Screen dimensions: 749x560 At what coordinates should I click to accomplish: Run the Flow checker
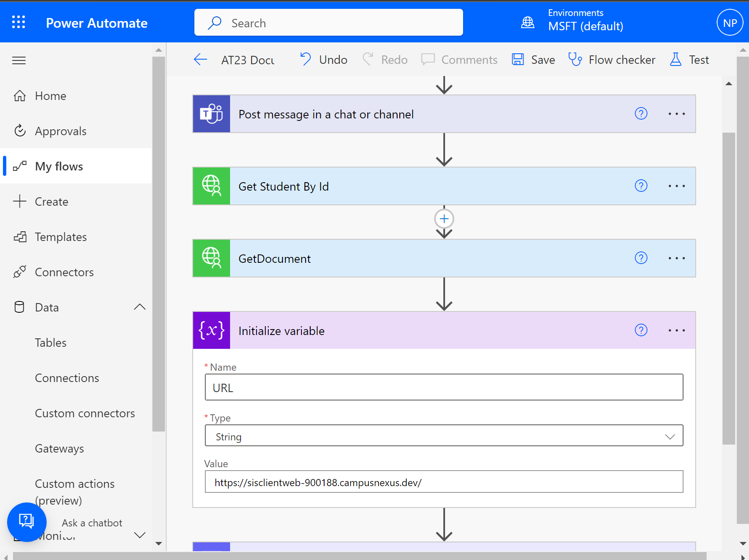612,60
